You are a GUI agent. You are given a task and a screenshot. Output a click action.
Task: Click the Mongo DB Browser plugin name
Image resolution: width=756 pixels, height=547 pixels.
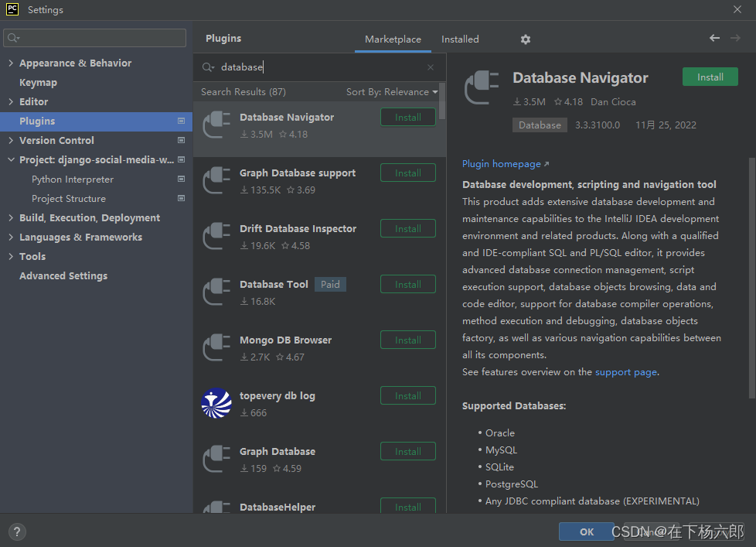click(x=285, y=340)
